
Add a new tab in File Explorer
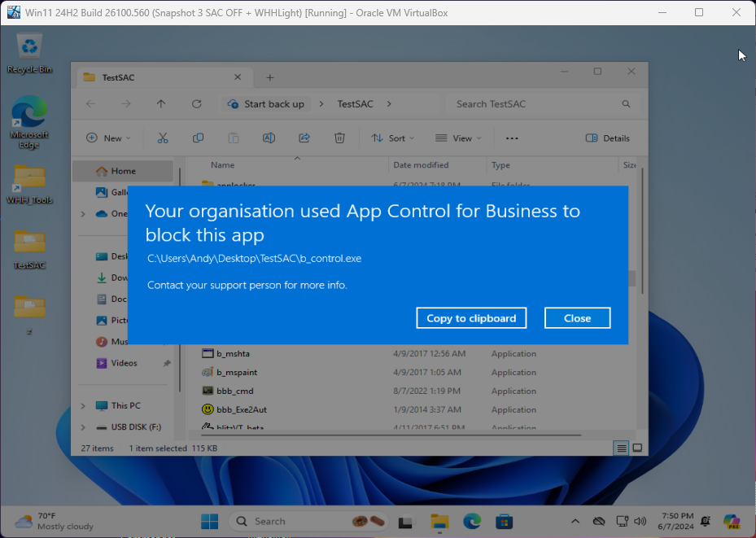pos(270,77)
